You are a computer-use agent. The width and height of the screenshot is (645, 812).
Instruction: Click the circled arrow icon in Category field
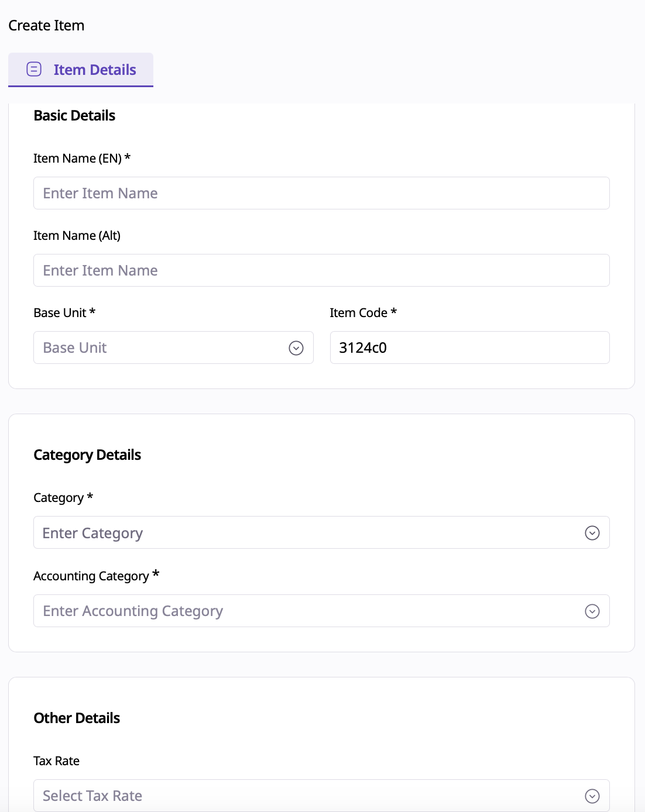[592, 533]
